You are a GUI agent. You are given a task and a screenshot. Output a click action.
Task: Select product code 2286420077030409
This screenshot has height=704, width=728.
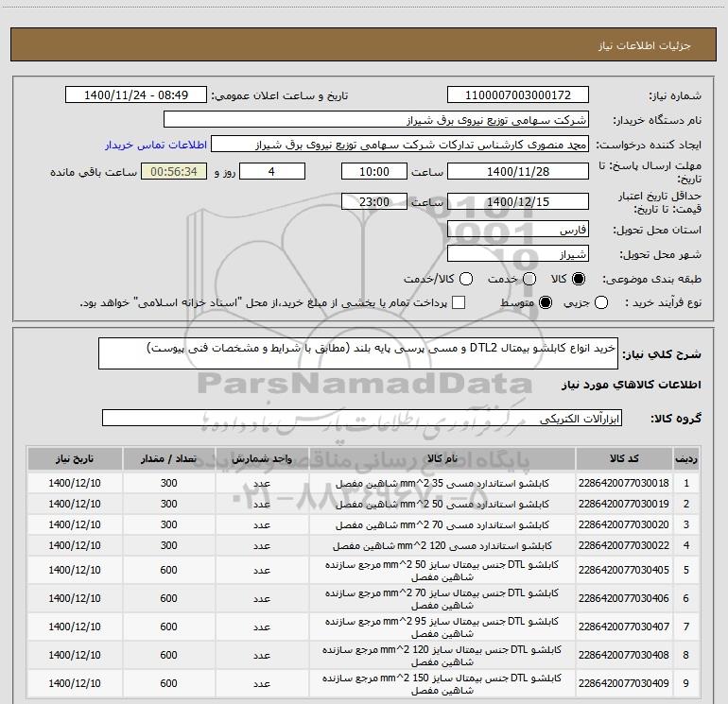click(x=624, y=683)
